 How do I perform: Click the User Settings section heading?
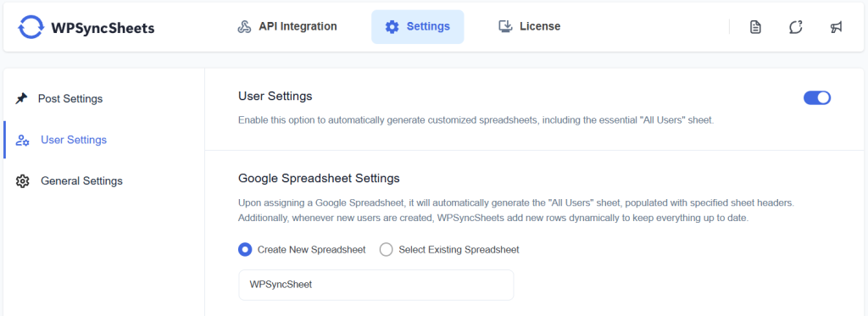tap(275, 97)
